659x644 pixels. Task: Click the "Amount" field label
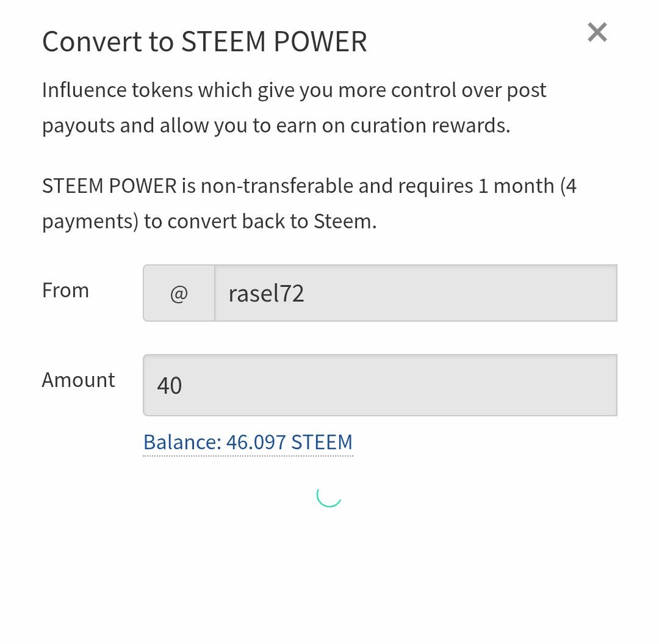tap(78, 380)
